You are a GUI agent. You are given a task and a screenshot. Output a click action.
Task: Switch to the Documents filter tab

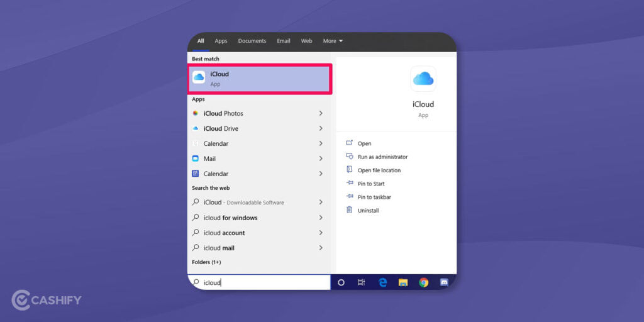(x=252, y=41)
